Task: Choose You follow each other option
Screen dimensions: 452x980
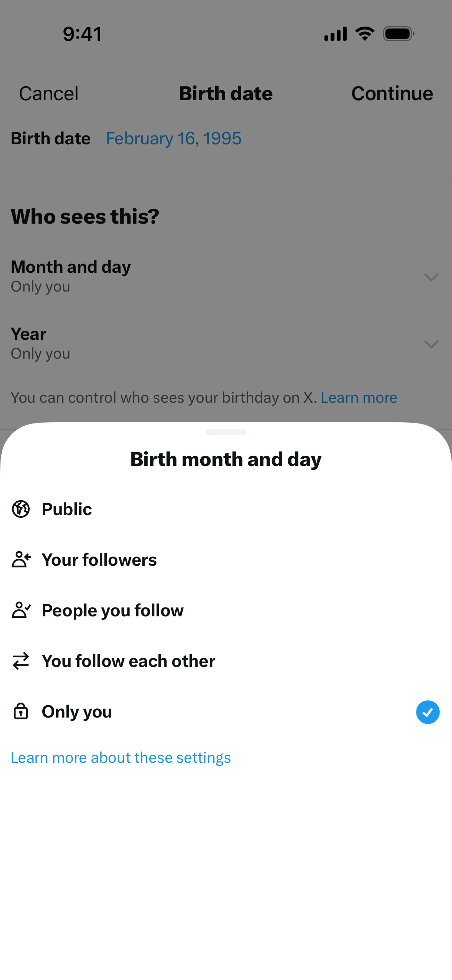Action: [x=226, y=661]
